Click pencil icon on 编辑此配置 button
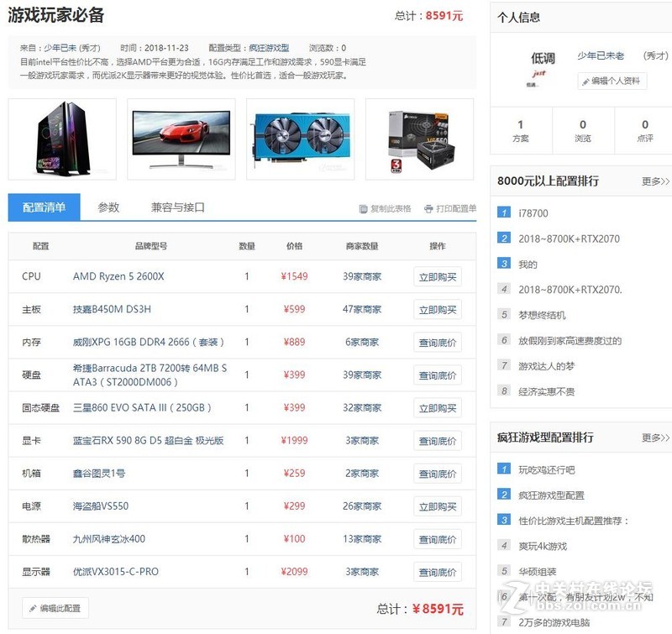 tap(33, 608)
